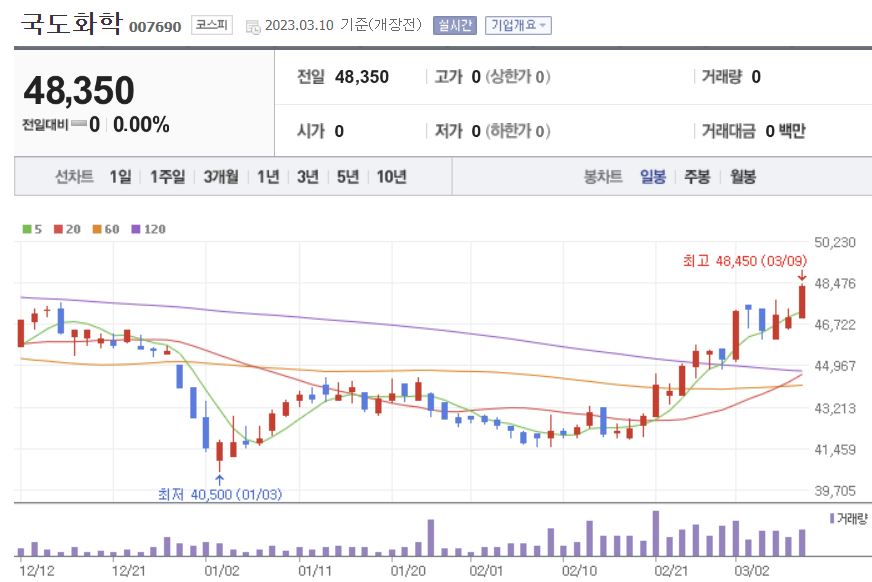872x582 pixels.
Task: Click the 03/09 highest red candlestick
Action: (802, 302)
